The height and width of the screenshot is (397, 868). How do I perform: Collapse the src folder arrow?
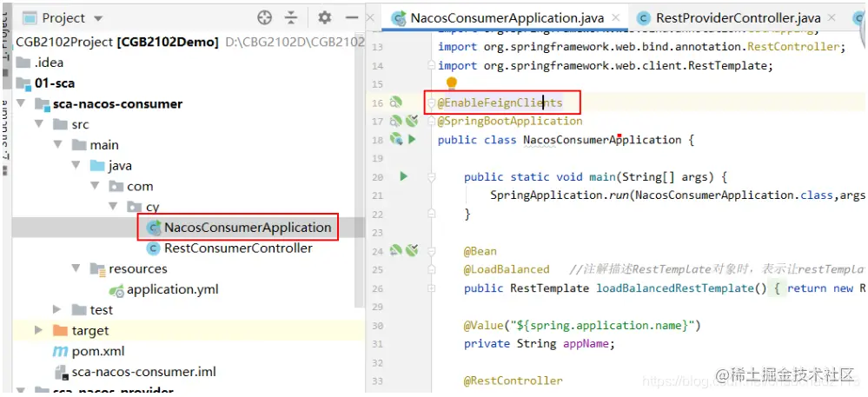pyautogui.click(x=39, y=124)
